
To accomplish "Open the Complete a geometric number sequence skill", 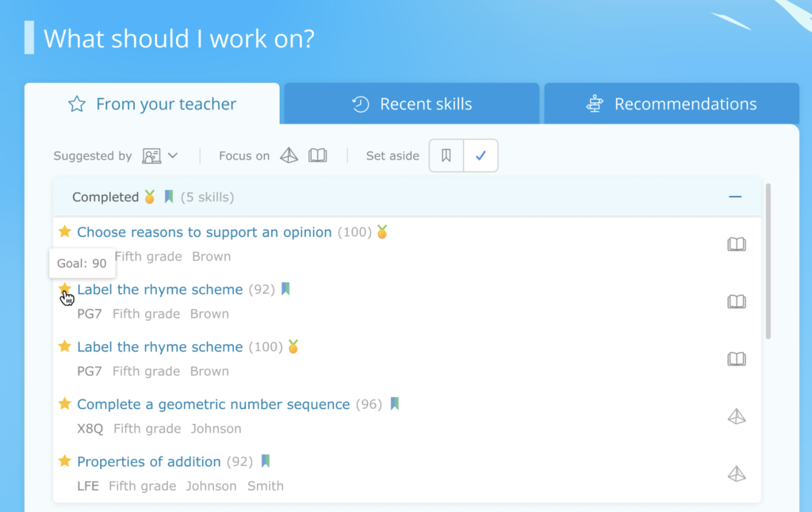I will point(213,404).
